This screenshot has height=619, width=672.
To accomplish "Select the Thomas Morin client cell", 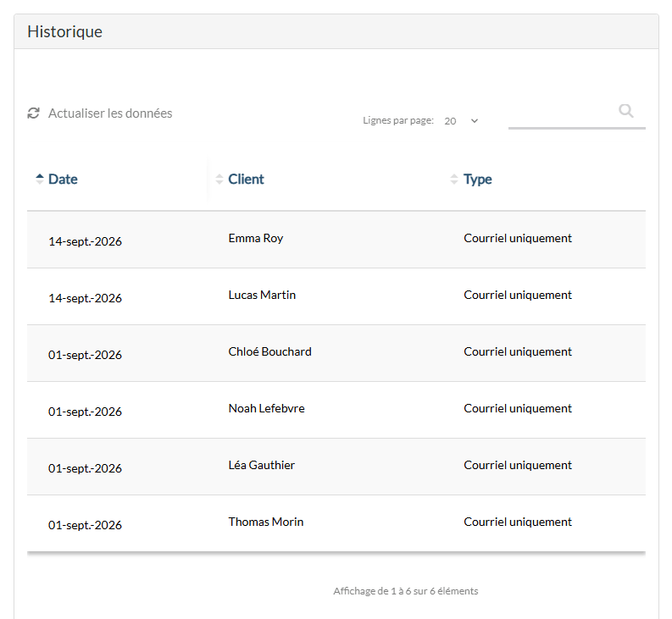I will coord(266,522).
